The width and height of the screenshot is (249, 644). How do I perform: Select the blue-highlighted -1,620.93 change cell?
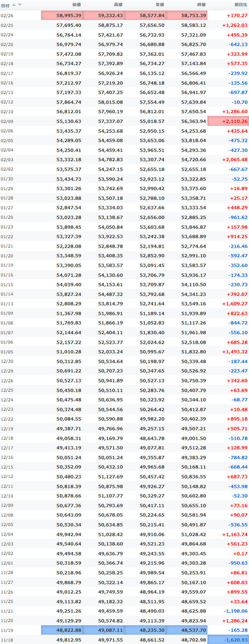(x=228, y=640)
